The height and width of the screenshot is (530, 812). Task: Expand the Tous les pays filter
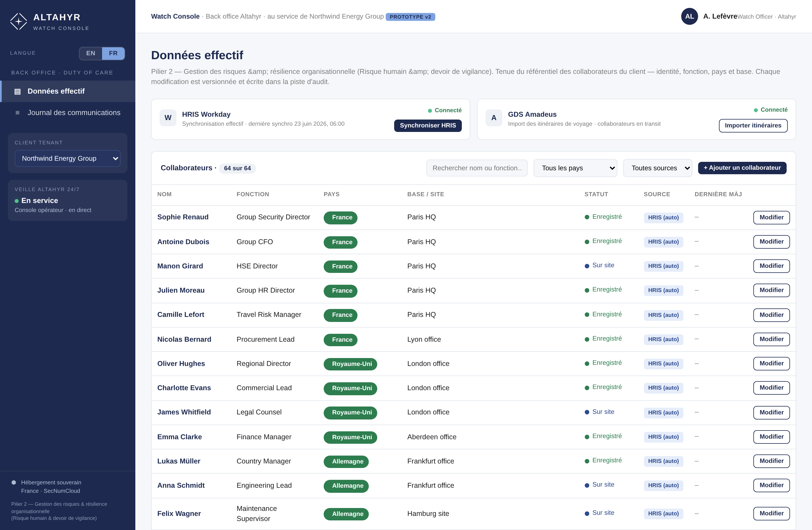[575, 168]
